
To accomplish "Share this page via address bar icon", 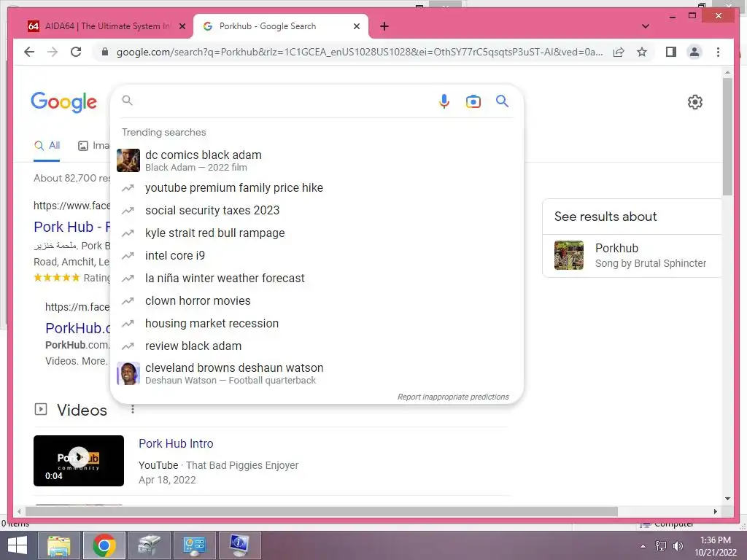I will (619, 52).
